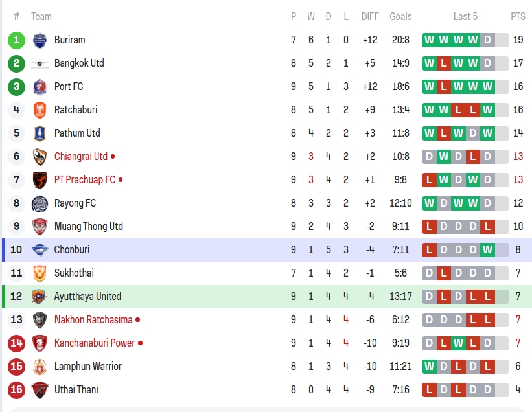Sort table by DIFF column header
The width and height of the screenshot is (532, 412).
(370, 17)
